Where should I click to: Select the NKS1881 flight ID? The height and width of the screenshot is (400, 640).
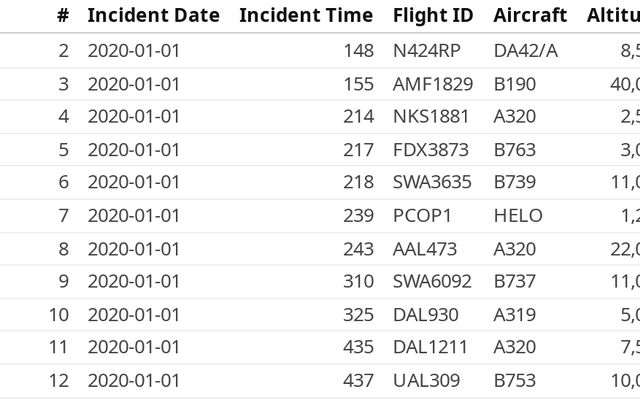coord(431,116)
